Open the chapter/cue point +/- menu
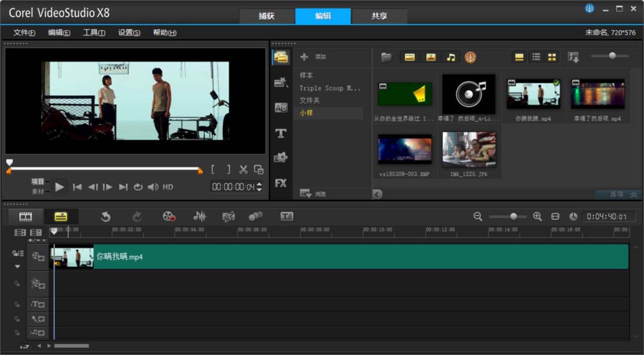Image resolution: width=644 pixels, height=355 pixels. [x=37, y=240]
